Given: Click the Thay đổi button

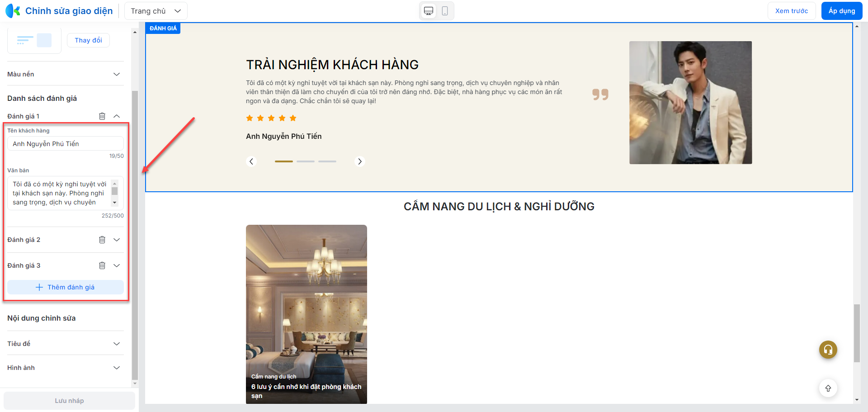Looking at the screenshot, I should tap(88, 40).
